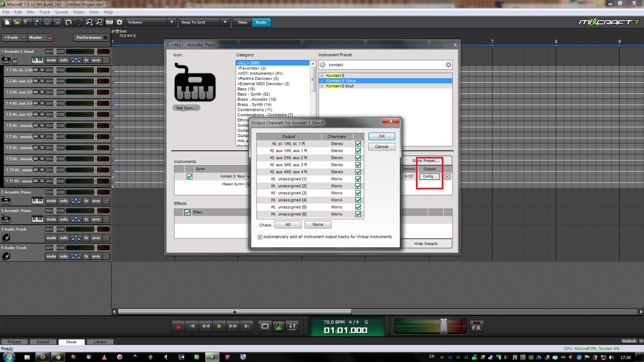Screen dimensions: 644x362
Task: Click the open project folder icon
Action: 17,22
